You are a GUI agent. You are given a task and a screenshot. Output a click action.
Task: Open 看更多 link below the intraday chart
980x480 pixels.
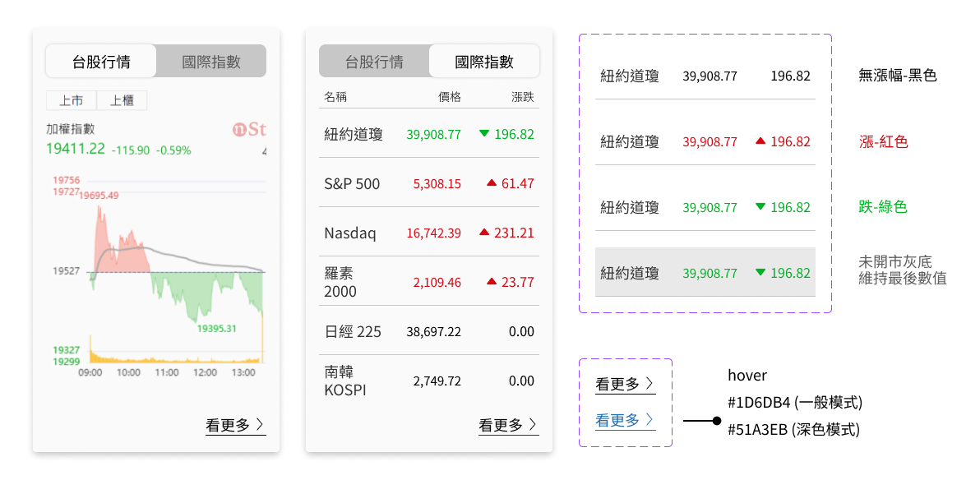click(236, 426)
